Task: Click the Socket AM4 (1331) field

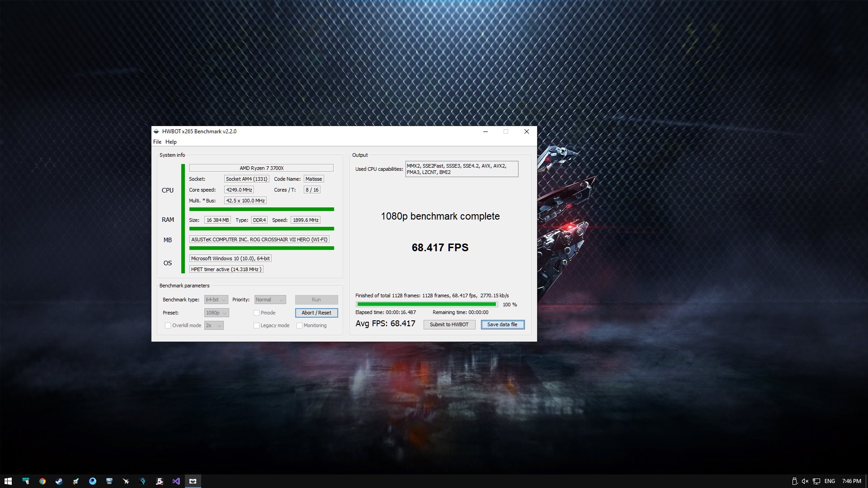Action: click(x=247, y=179)
